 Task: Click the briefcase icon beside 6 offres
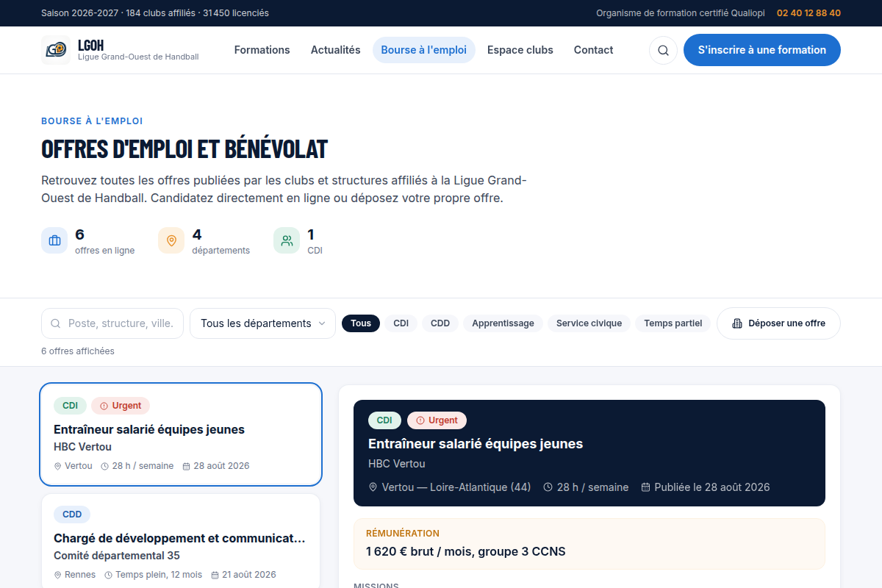(54, 240)
